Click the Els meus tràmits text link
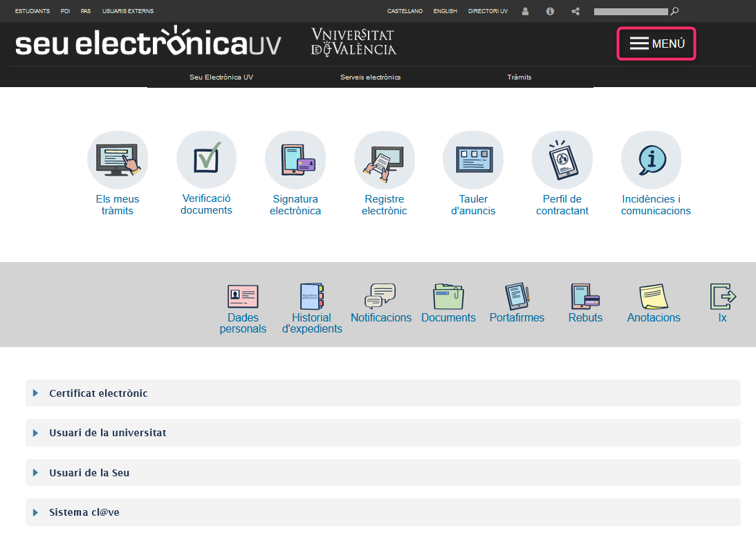The width and height of the screenshot is (756, 542). pos(118,205)
